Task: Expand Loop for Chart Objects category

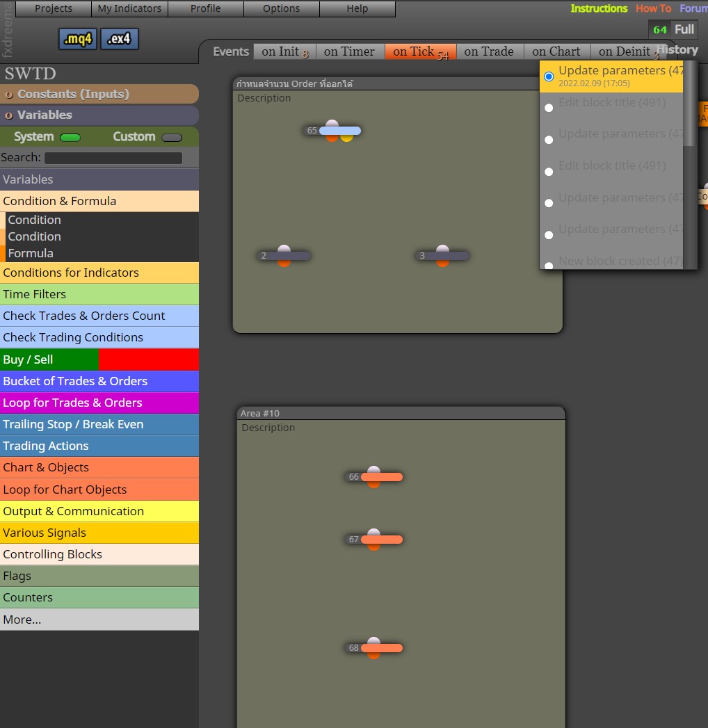Action: coord(99,490)
